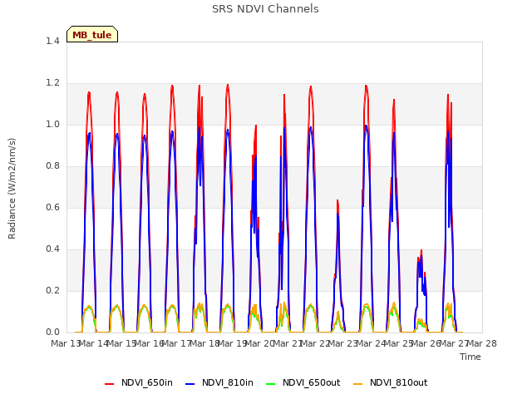Click the 1.2 y-axis tick label

(x=52, y=83)
